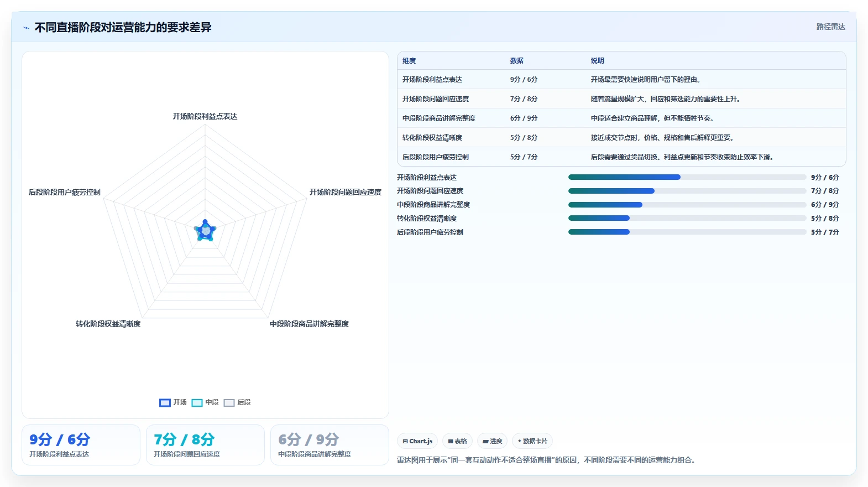This screenshot has width=868, height=487.
Task: Click the 数据 column header
Action: click(x=517, y=61)
